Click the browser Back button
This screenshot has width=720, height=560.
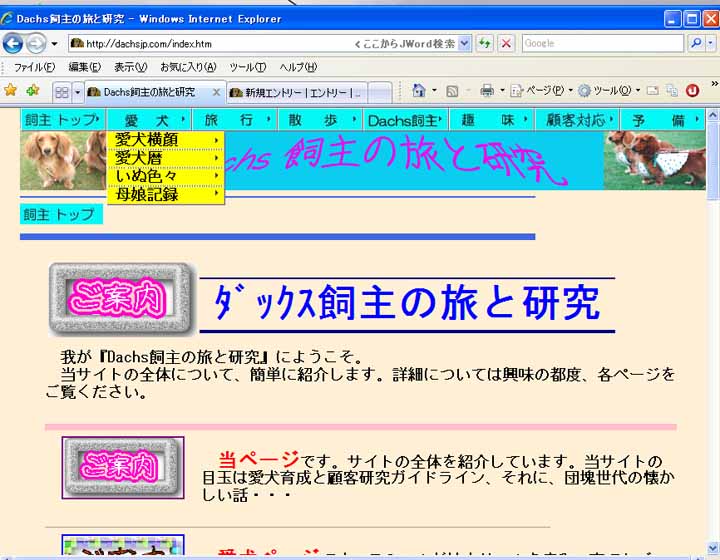13,43
